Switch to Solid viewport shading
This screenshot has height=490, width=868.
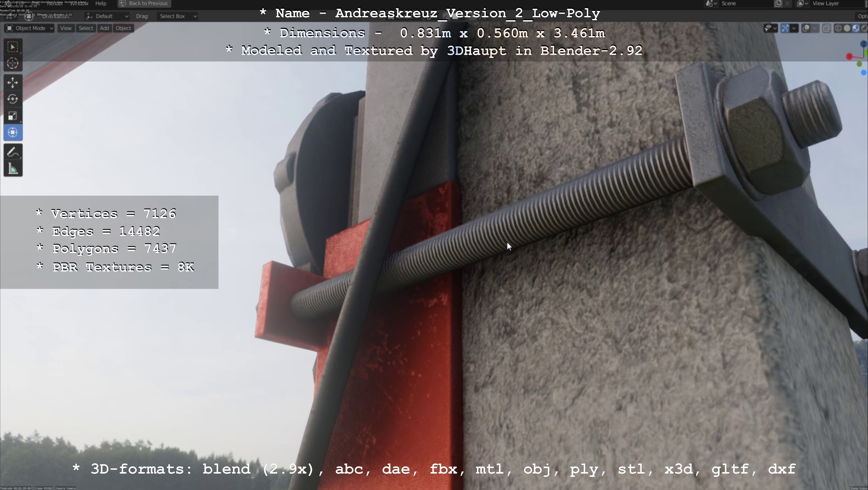click(847, 28)
